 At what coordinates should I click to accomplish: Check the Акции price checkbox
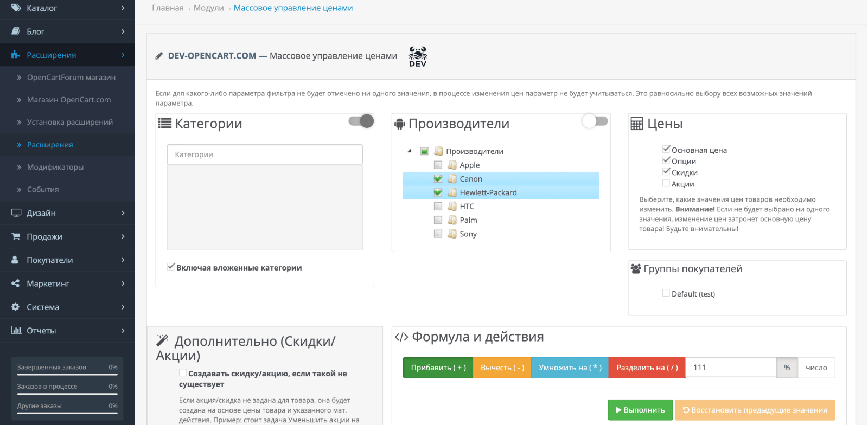point(666,183)
